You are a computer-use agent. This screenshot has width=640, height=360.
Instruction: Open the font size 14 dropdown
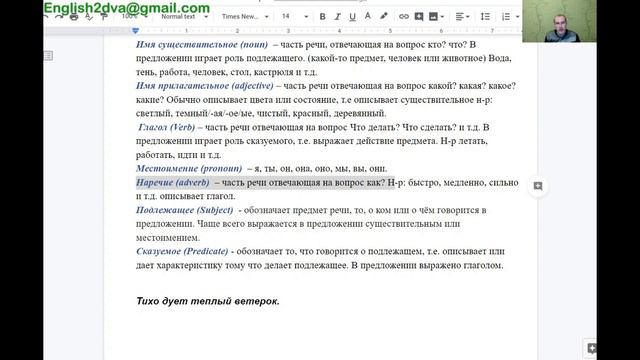click(295, 17)
